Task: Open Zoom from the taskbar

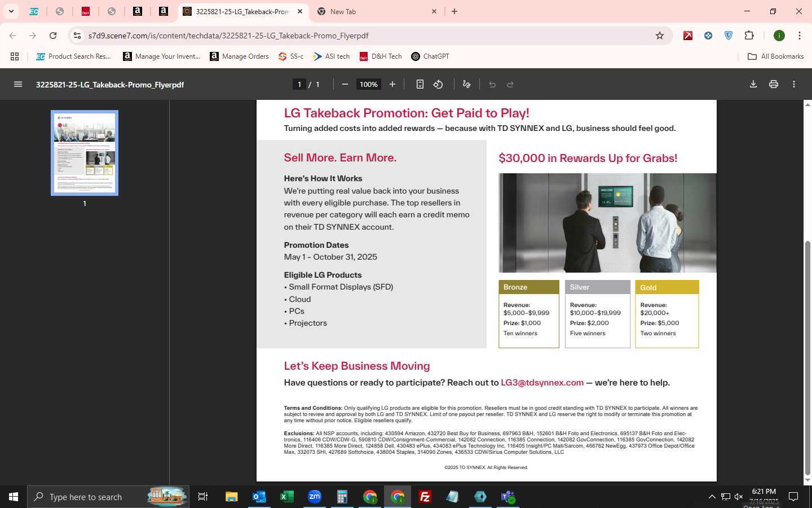Action: 314,497
